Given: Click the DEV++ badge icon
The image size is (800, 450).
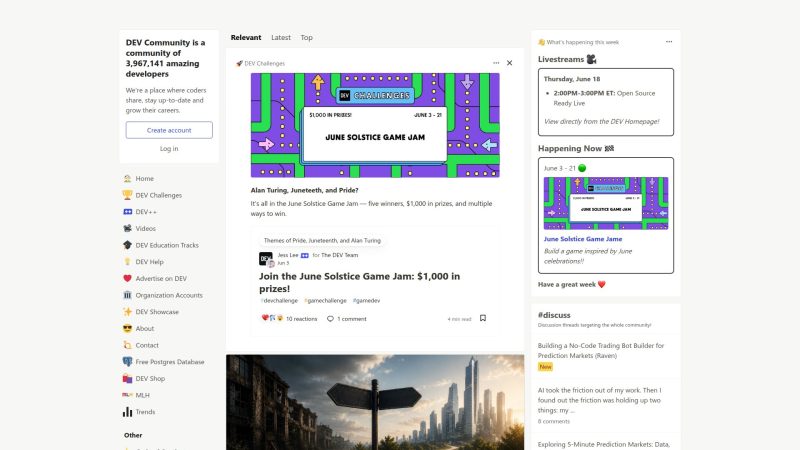Looking at the screenshot, I should click(x=128, y=212).
